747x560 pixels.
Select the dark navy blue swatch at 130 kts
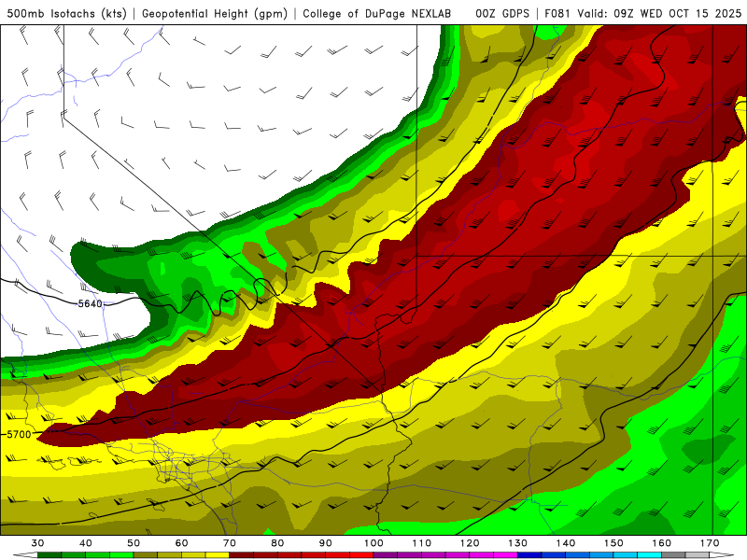[x=529, y=555]
